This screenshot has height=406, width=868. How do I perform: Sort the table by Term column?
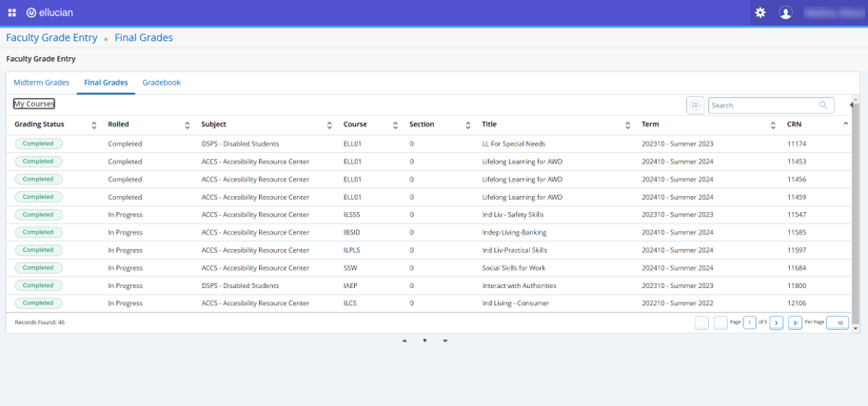pyautogui.click(x=773, y=126)
